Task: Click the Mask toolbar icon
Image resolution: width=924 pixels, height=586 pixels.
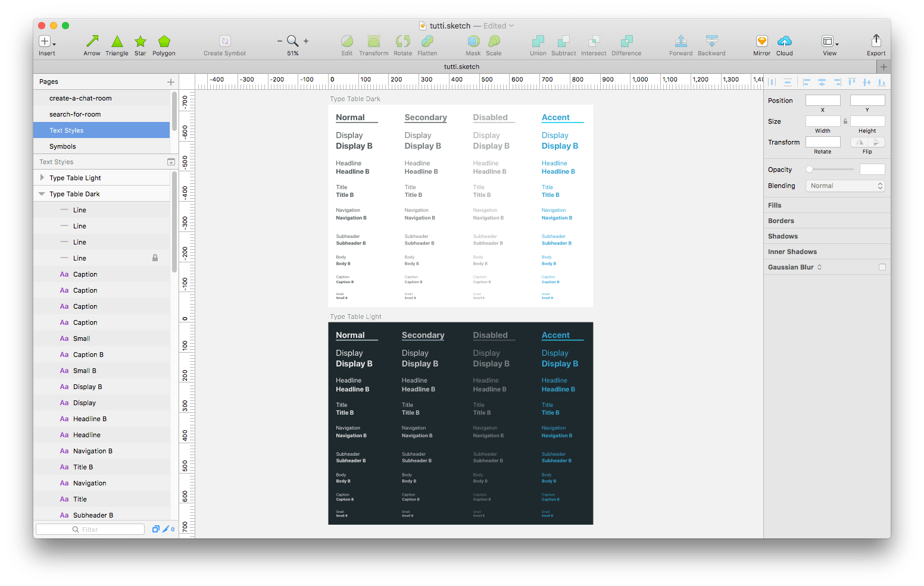Action: (x=473, y=41)
